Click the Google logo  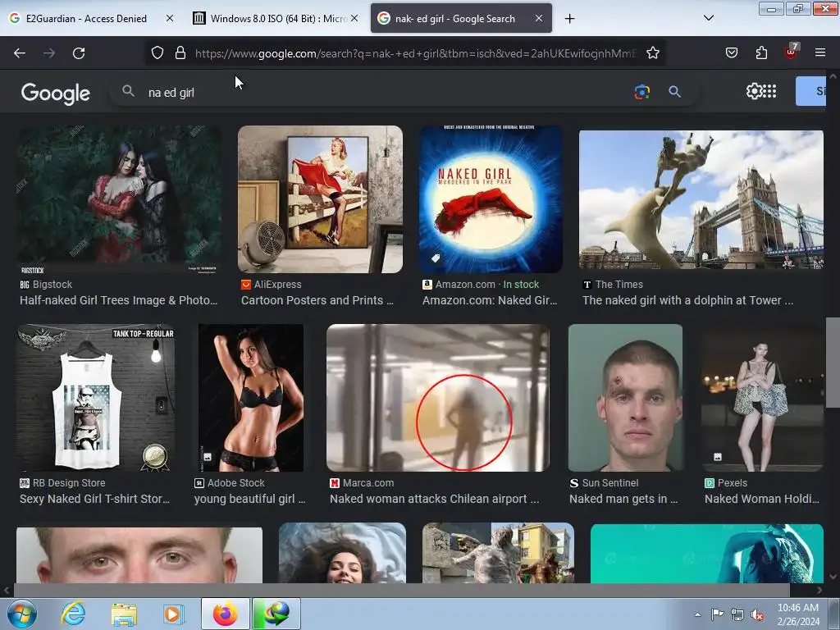click(55, 94)
